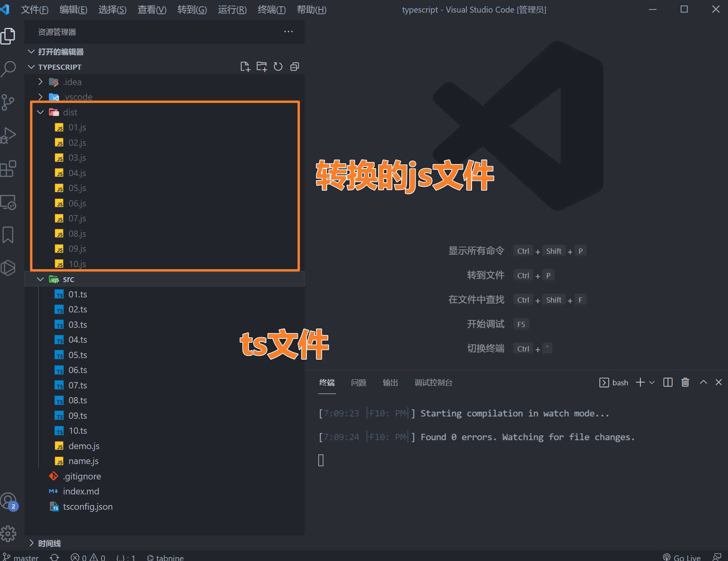The height and width of the screenshot is (561, 728).
Task: Select the bash terminal label
Action: coord(613,383)
